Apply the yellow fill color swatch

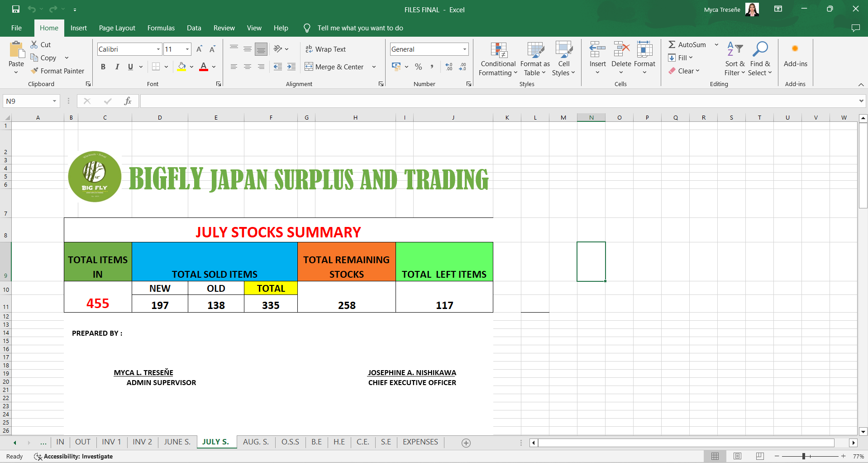click(x=181, y=67)
